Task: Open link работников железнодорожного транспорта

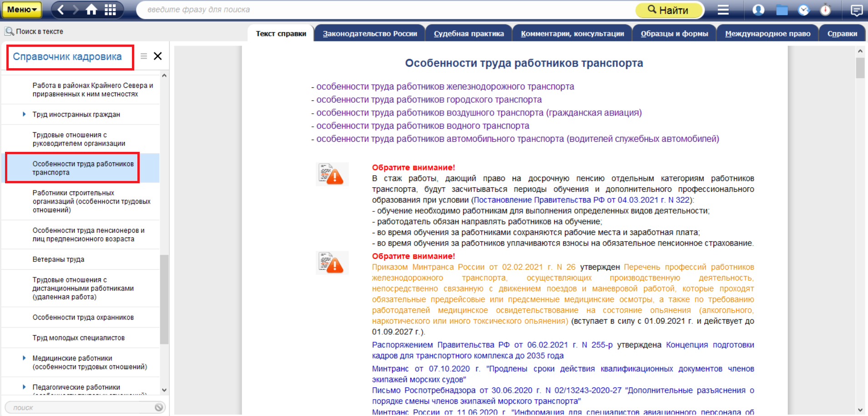Action: (x=445, y=86)
